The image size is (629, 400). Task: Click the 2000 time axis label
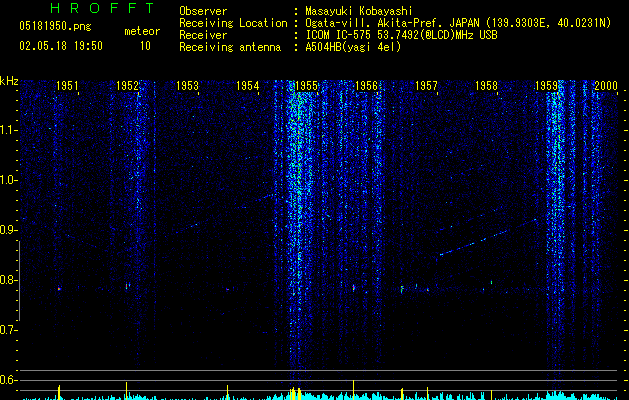click(606, 85)
